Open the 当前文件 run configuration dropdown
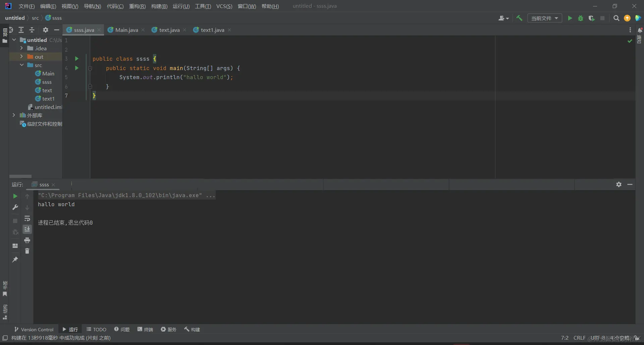This screenshot has width=644, height=345. (x=545, y=18)
